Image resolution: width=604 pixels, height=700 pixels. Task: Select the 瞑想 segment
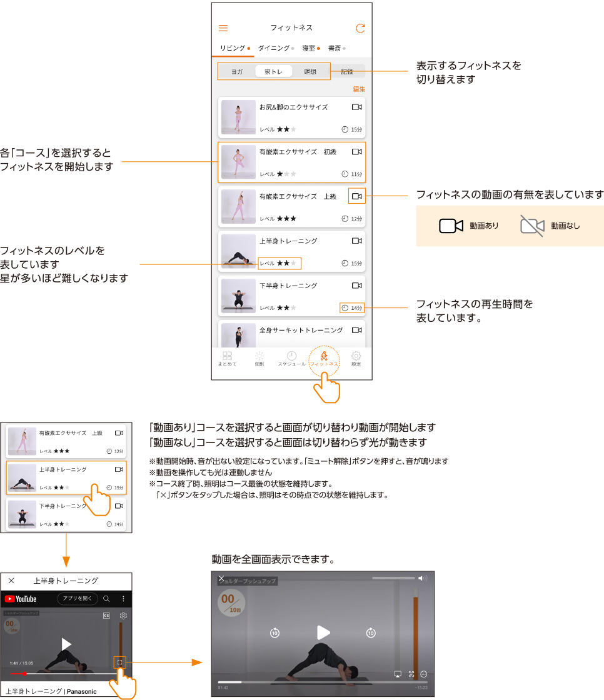tap(310, 71)
